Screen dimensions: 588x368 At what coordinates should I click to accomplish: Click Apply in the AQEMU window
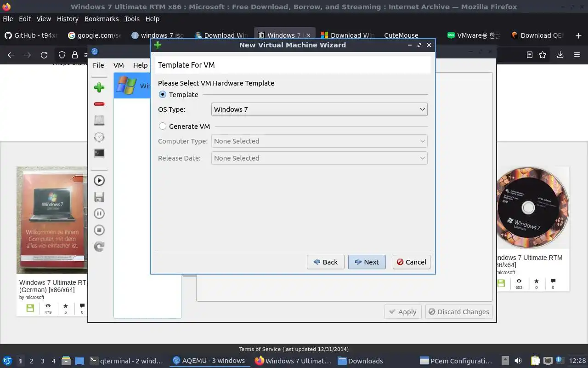[403, 311]
